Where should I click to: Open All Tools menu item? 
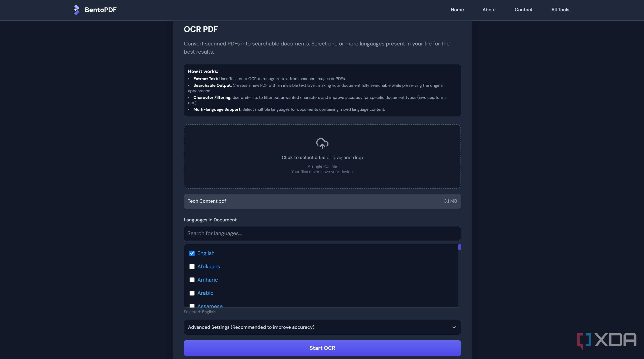560,10
